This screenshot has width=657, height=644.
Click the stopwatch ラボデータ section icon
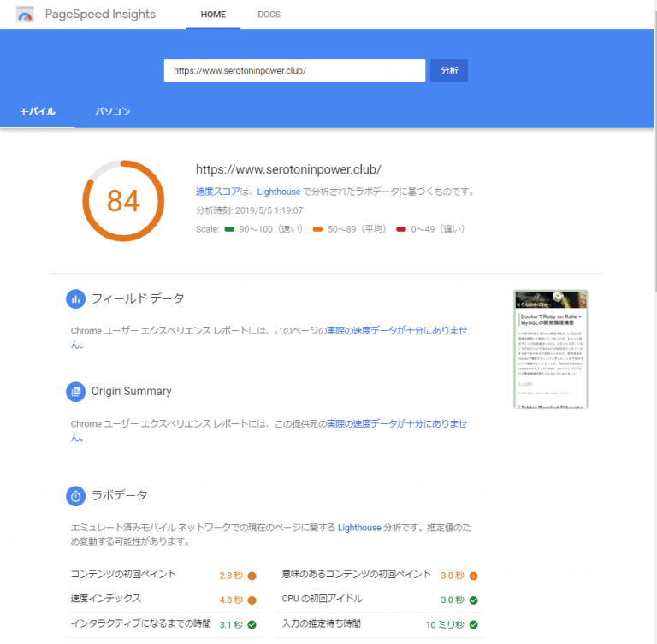pos(75,496)
